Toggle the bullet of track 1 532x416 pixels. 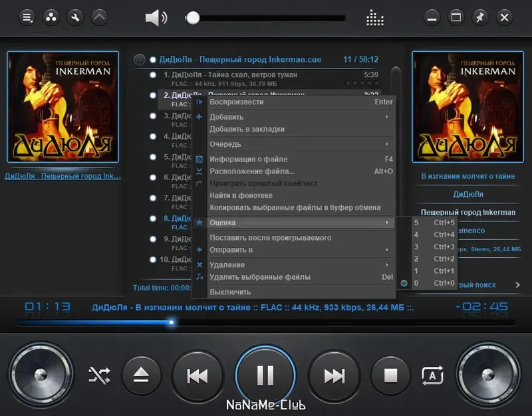pos(153,74)
